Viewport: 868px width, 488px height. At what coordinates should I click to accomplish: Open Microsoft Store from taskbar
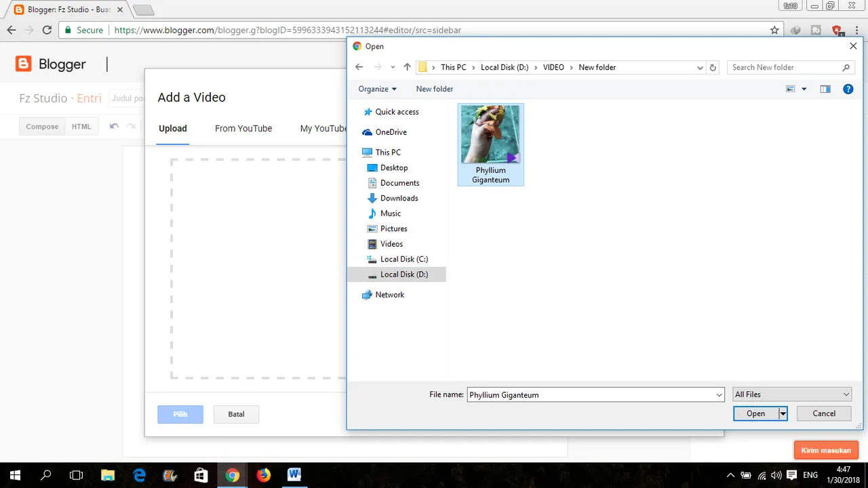[x=201, y=475]
